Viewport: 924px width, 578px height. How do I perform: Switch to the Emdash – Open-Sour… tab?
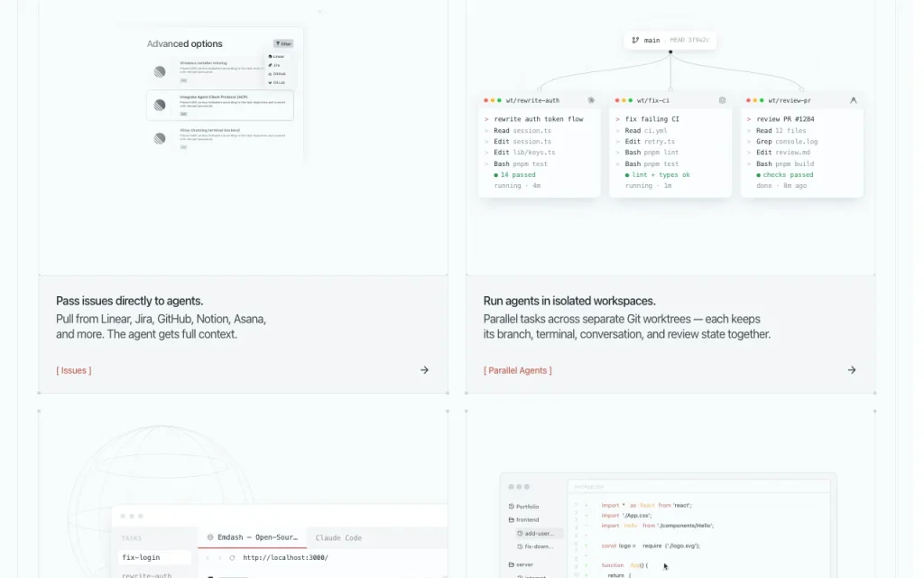253,537
